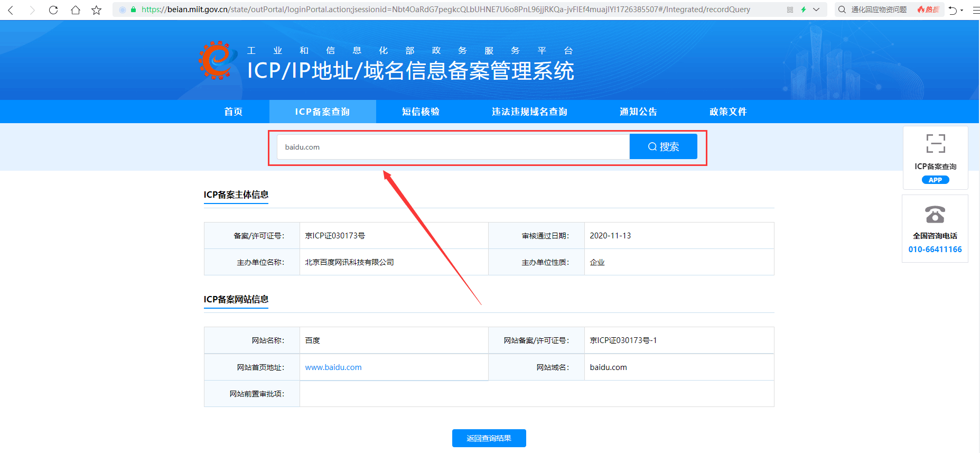Click the undo closed-tab arrow icon
Screen dimensions: 980x453
click(x=953, y=10)
